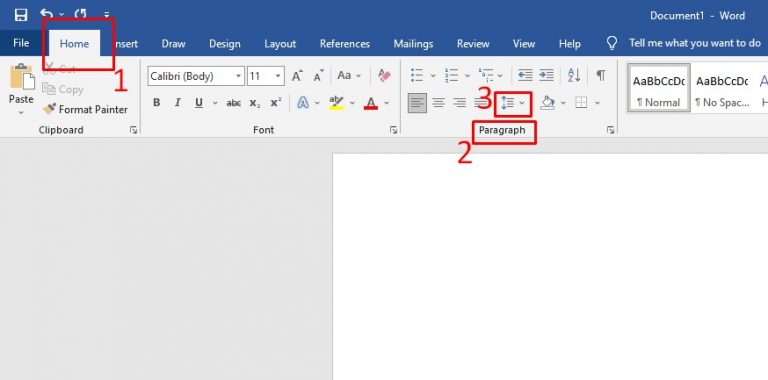This screenshot has height=380, width=768.
Task: Open line and paragraph spacing options
Action: tap(513, 103)
